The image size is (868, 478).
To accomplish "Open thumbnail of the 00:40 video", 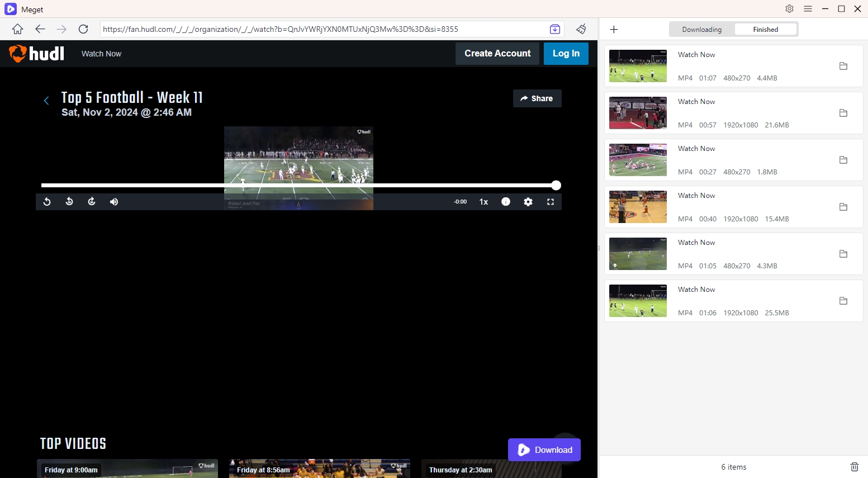I will (x=638, y=207).
